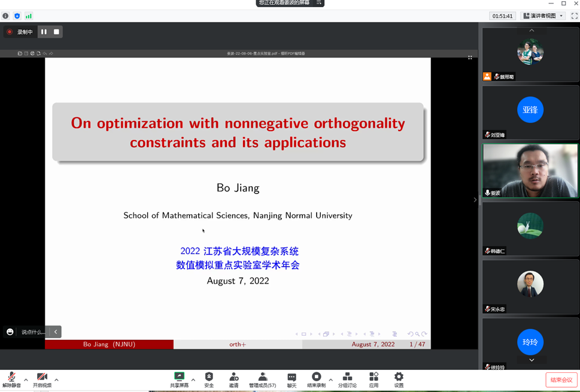Open 分组讨论 breakout rooms
The width and height of the screenshot is (580, 392).
click(x=347, y=379)
